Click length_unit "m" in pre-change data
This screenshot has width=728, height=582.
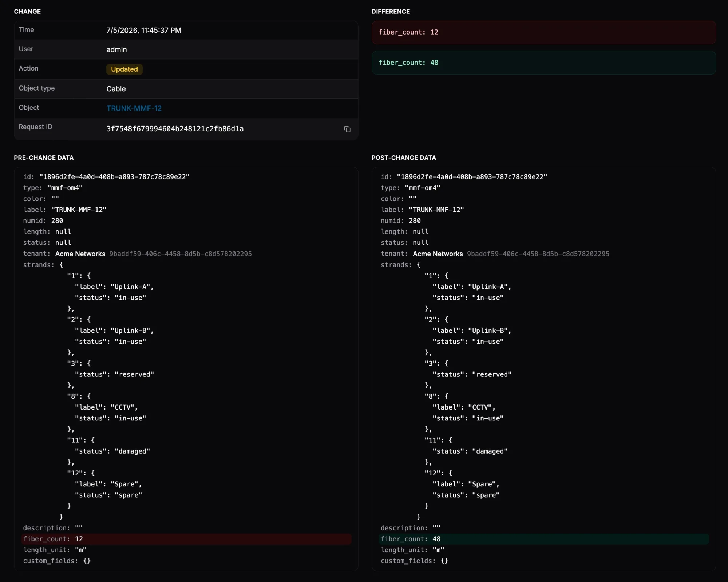click(x=55, y=550)
